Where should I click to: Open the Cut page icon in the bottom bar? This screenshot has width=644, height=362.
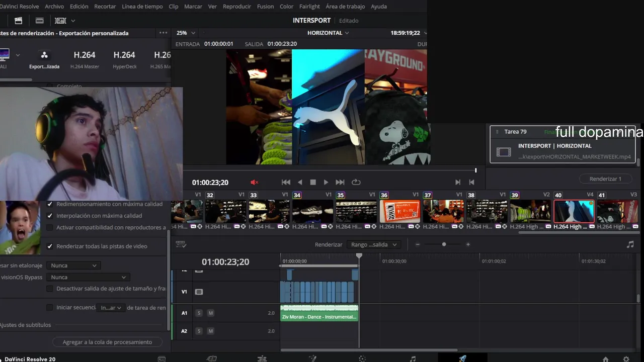[x=212, y=358]
